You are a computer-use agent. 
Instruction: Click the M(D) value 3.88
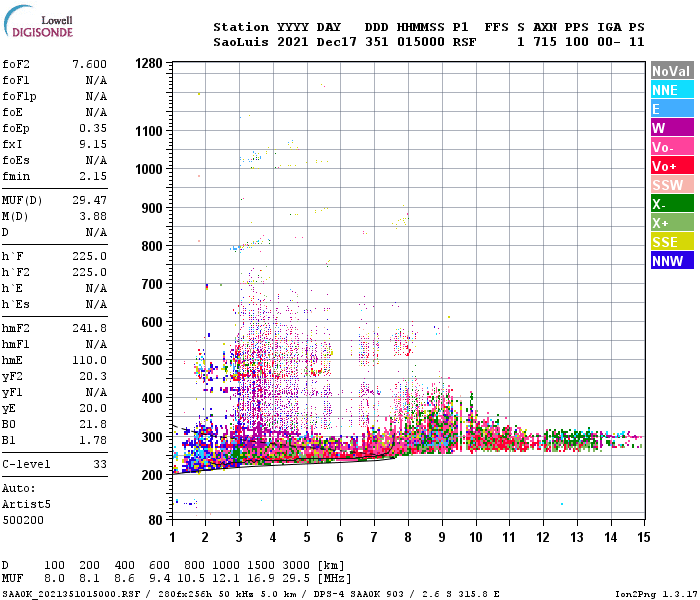93,216
